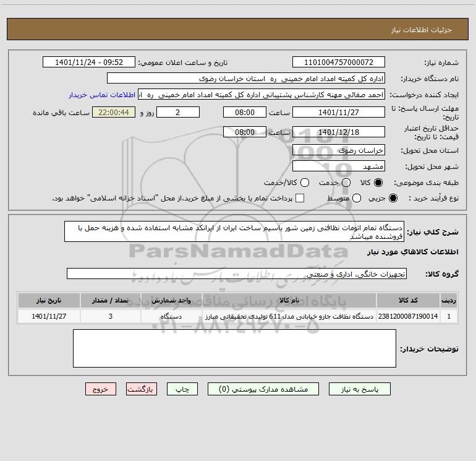Click product code cell 2381200087190014

[408, 316]
